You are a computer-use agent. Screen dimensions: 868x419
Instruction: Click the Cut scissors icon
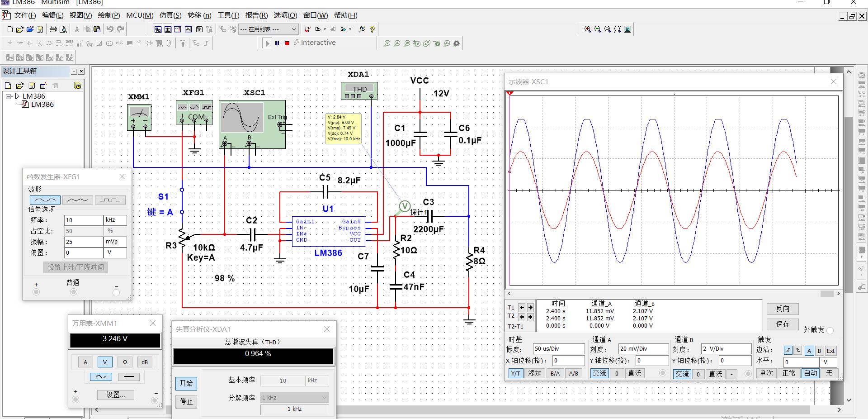(x=77, y=29)
